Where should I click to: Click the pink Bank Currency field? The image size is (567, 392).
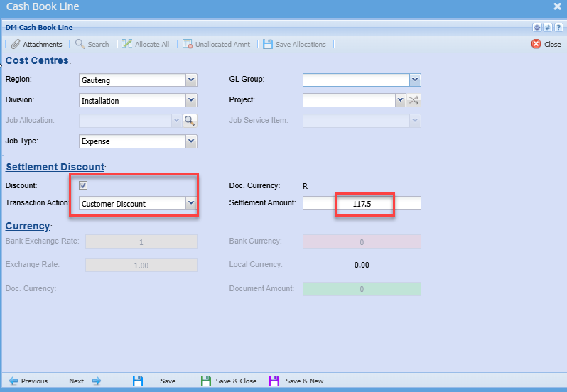click(x=362, y=241)
